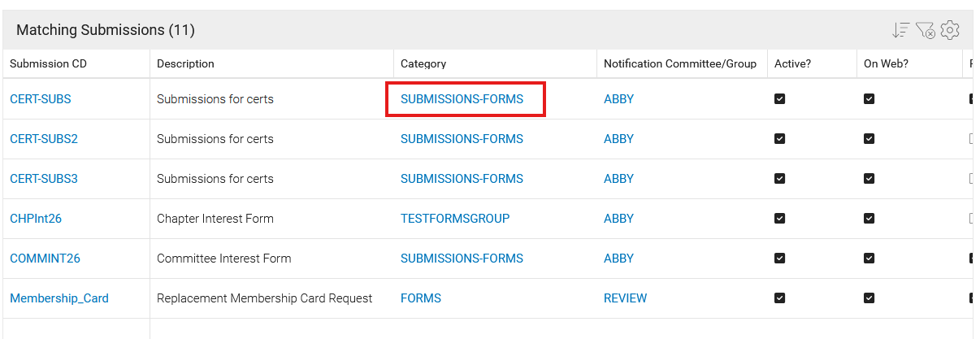The image size is (980, 339).
Task: Open SUBMISSIONS-FORMS category in CERT-SUBS3 row
Action: pyautogui.click(x=462, y=179)
